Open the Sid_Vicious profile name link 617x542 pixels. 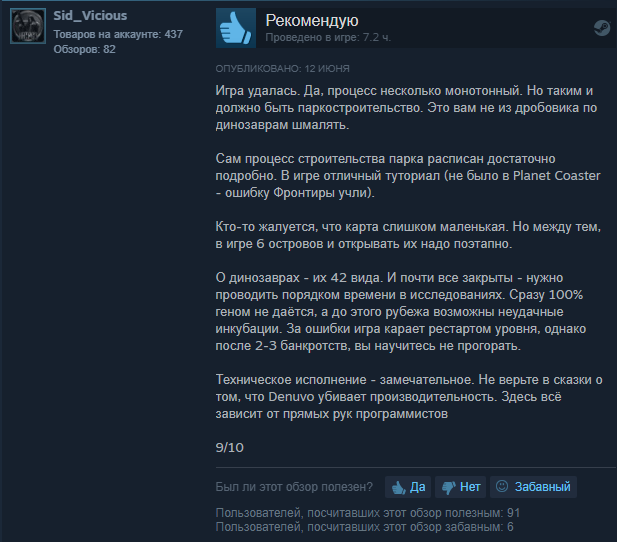pyautogui.click(x=90, y=16)
